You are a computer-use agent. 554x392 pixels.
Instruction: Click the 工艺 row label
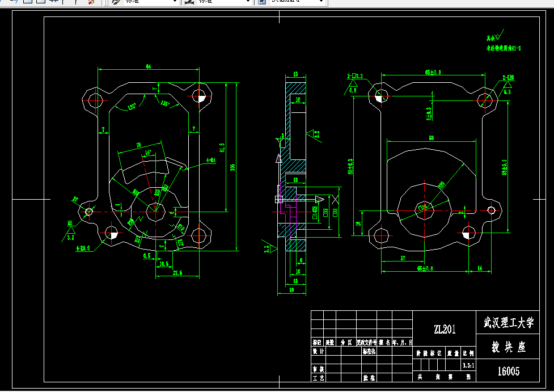318,378
